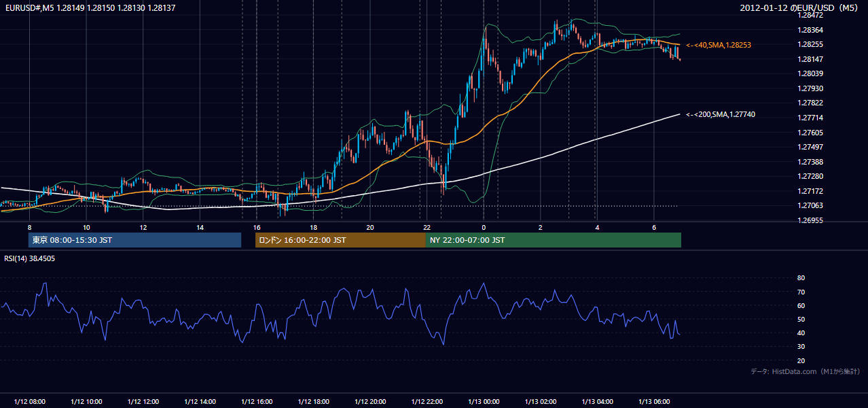Click hour 8 tick on the price chart
This screenshot has width=868, height=408.
(29, 227)
